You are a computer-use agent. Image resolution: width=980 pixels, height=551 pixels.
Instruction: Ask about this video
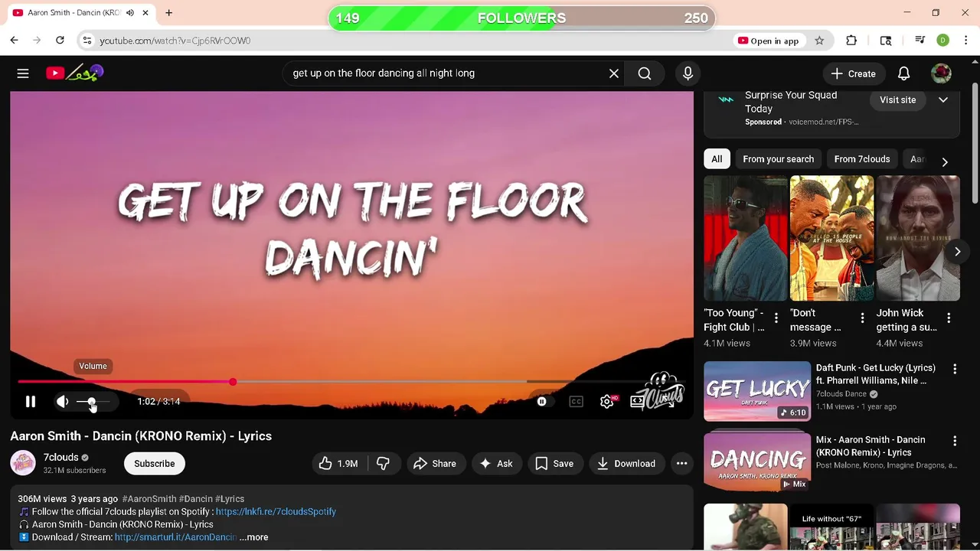coord(496,463)
